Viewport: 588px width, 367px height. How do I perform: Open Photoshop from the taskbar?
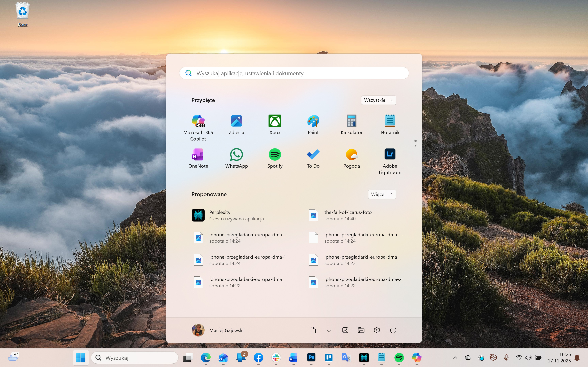311,358
